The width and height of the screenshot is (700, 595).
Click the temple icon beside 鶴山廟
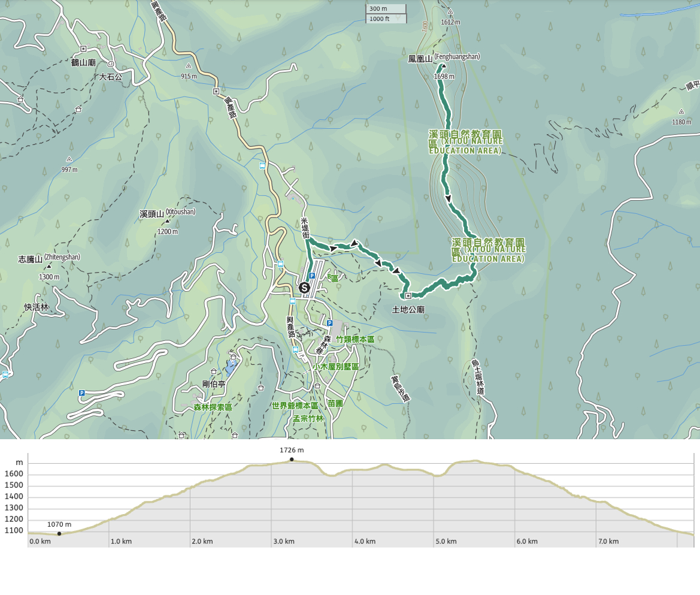[84, 49]
